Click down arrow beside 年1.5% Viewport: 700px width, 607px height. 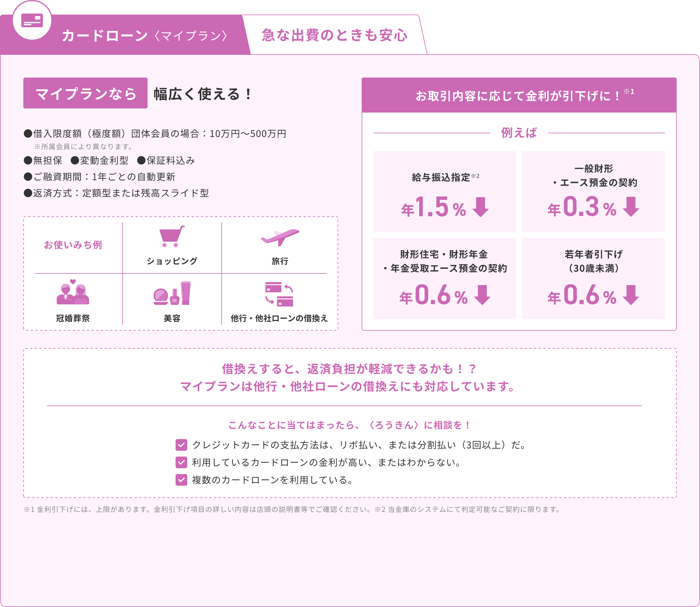pos(480,207)
